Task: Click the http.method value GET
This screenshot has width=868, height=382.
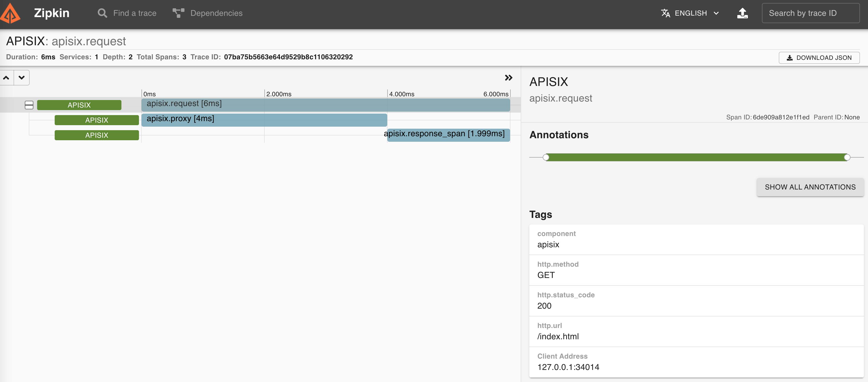Action: [546, 275]
